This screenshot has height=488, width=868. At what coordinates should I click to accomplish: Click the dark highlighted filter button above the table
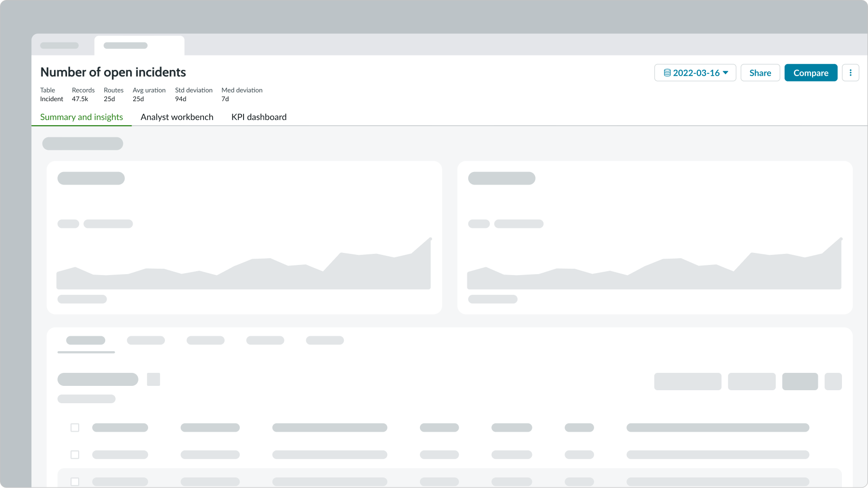(x=800, y=382)
